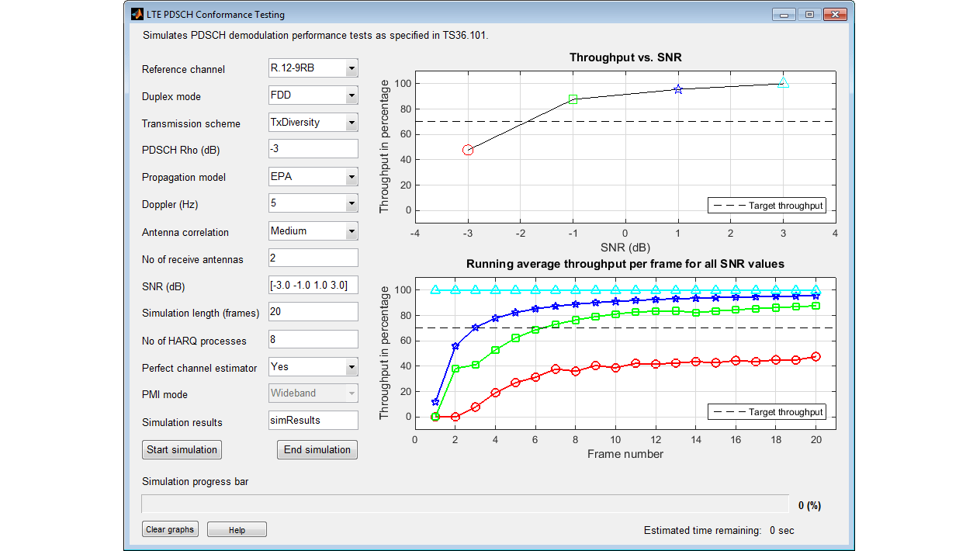The height and width of the screenshot is (551, 980).
Task: Focus the SNR (dB) values field
Action: pyautogui.click(x=313, y=285)
